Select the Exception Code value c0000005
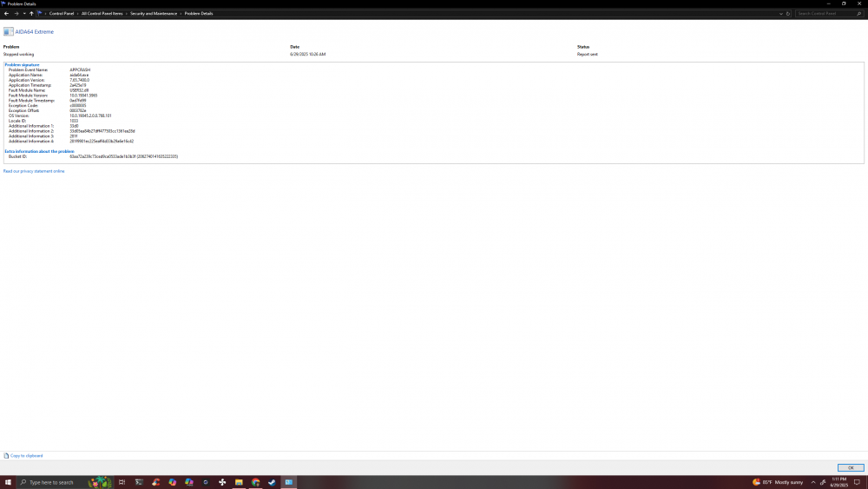Viewport: 868px width, 489px height. tap(77, 105)
